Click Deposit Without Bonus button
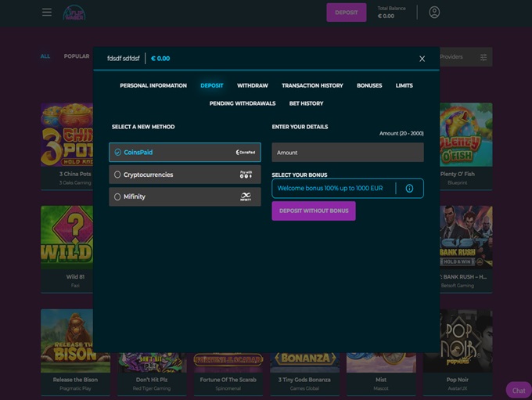The width and height of the screenshot is (532, 400). pyautogui.click(x=313, y=211)
